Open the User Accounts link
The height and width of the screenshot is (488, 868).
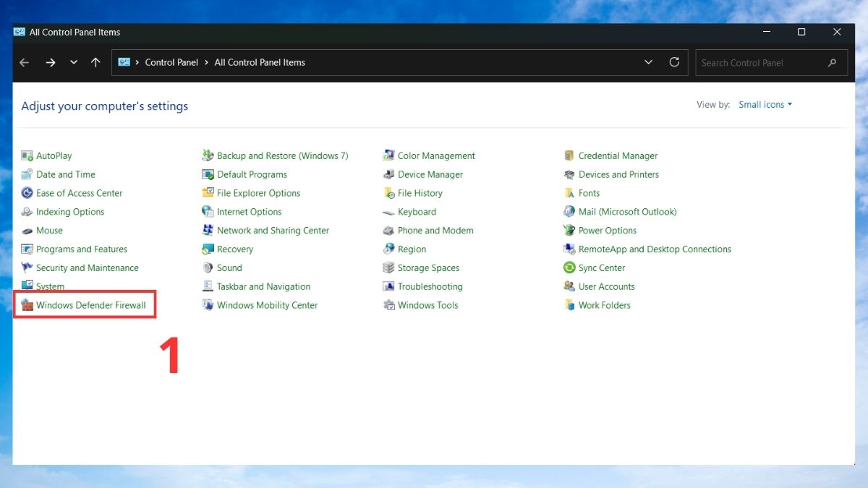606,287
